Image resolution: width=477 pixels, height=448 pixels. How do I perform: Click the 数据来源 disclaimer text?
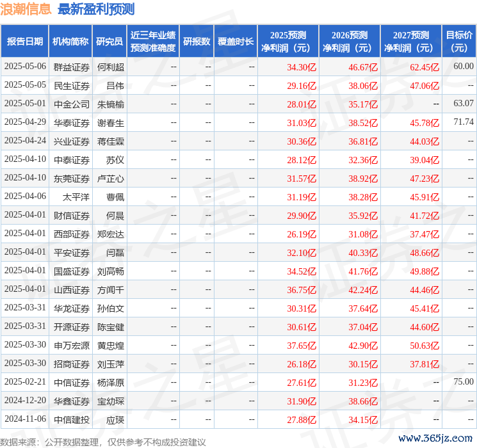tap(103, 442)
